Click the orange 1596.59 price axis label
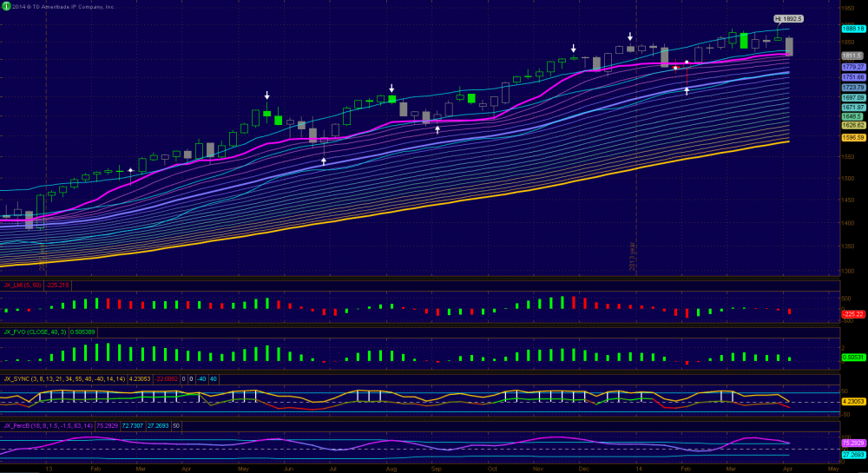Image resolution: width=868 pixels, height=473 pixels. click(x=853, y=137)
